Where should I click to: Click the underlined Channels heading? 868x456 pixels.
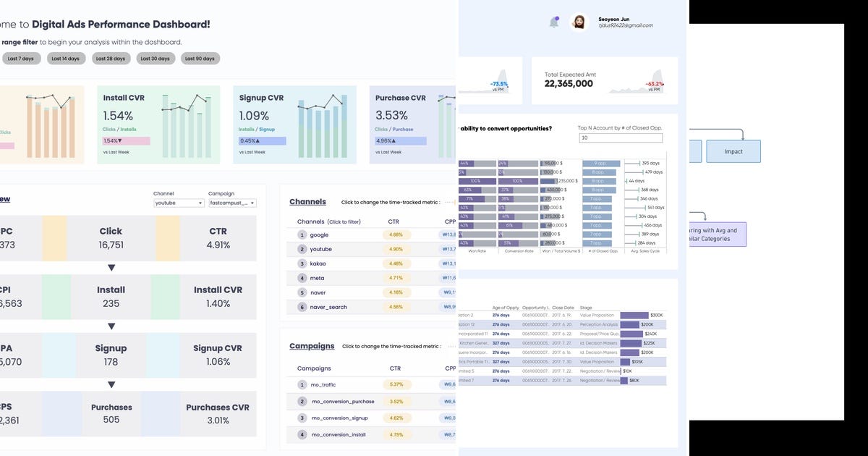(x=307, y=202)
